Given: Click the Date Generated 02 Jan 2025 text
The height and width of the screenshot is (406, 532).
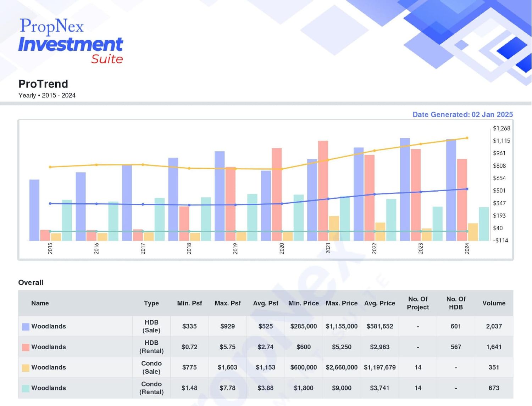Looking at the screenshot, I should pyautogui.click(x=462, y=114).
